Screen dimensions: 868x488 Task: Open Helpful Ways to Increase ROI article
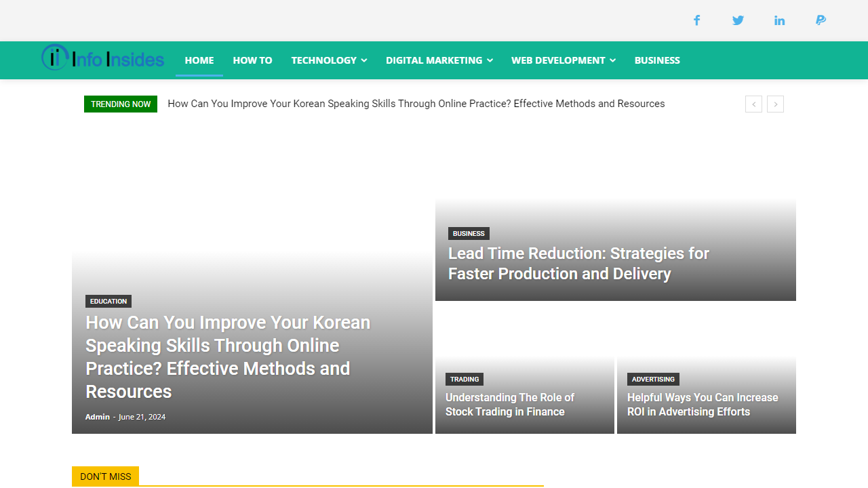pos(703,405)
